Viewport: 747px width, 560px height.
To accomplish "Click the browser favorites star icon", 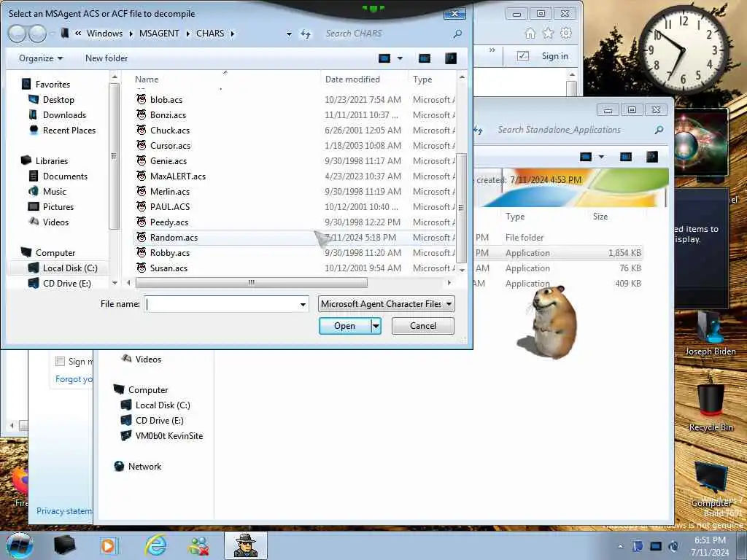I will (548, 34).
